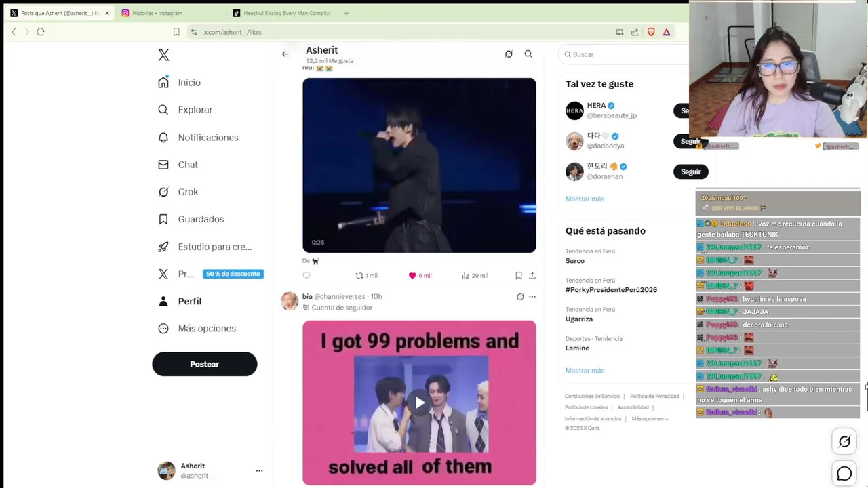Open Notificaciones page
Screen dimensions: 868x488
tap(198, 138)
